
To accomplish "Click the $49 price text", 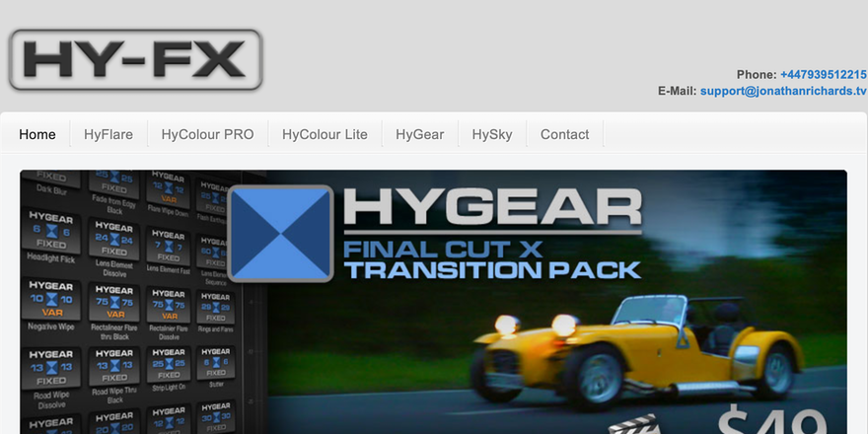I will (774, 422).
